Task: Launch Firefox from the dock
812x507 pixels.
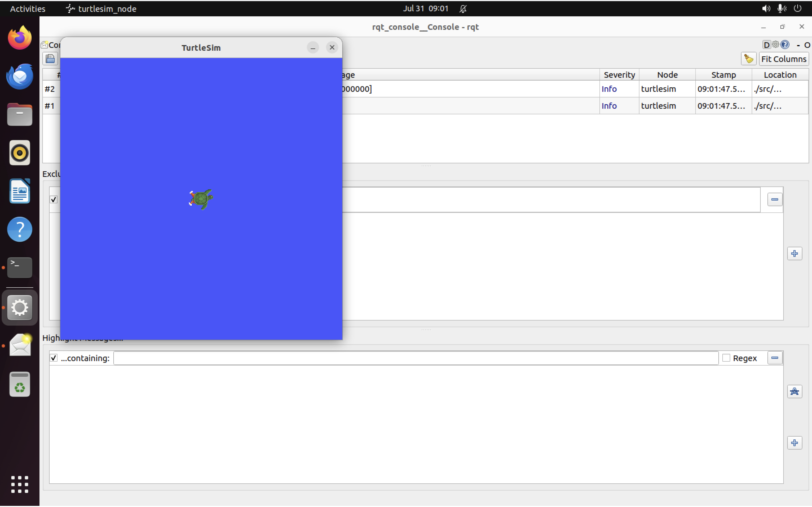Action: pyautogui.click(x=19, y=37)
